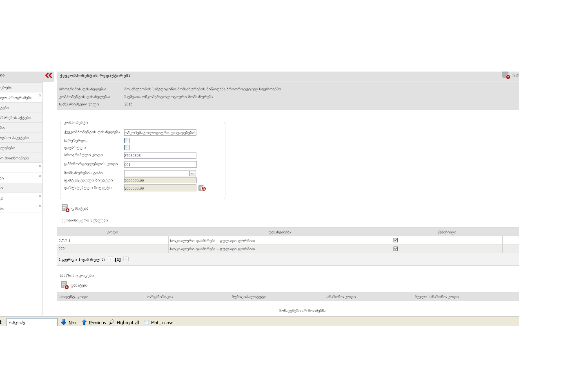Screen dimensions: 588x368
Task: Click the პროგრამული კოდი field containing 35030303
Action: (x=160, y=155)
